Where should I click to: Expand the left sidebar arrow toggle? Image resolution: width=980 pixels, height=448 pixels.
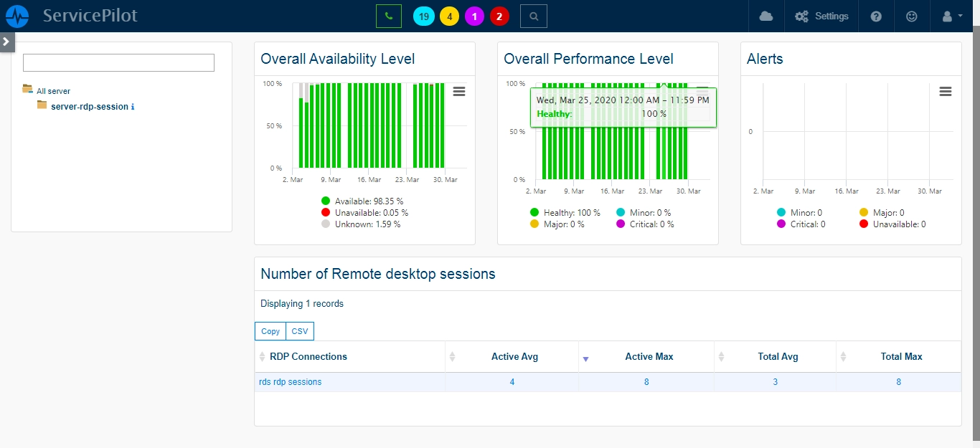point(6,42)
